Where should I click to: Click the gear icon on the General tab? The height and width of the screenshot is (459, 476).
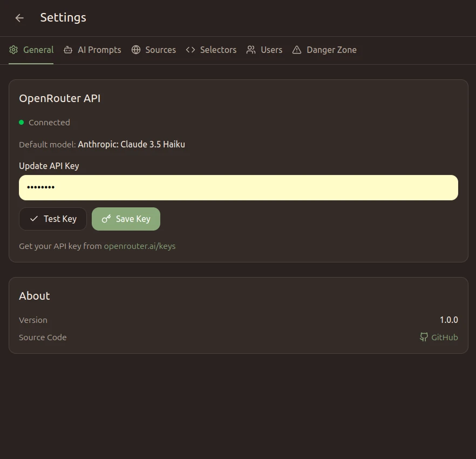click(x=13, y=50)
